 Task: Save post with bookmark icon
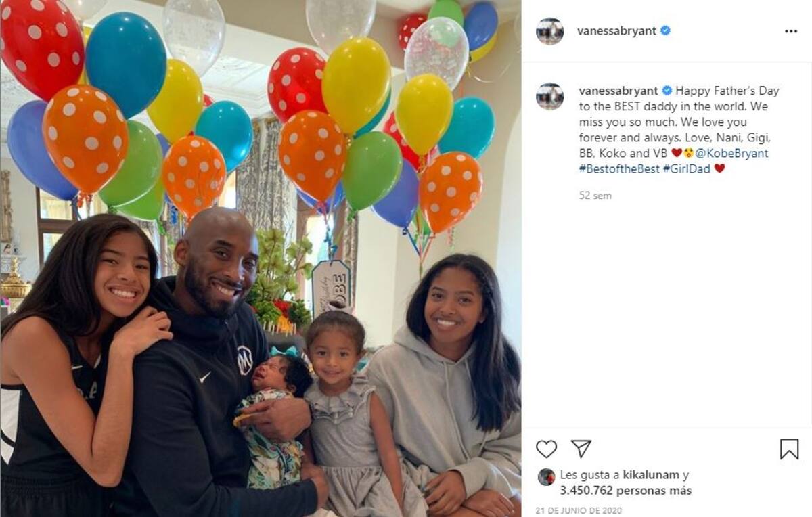(789, 449)
